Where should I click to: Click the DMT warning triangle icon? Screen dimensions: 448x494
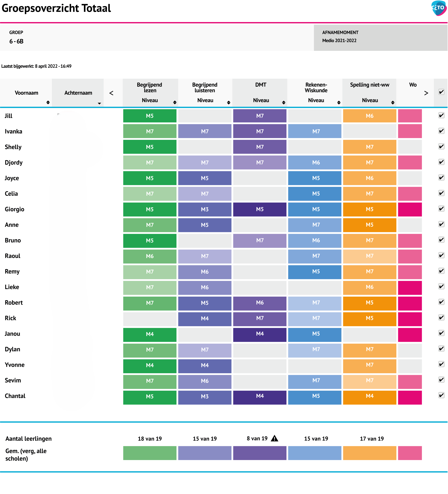point(275,438)
